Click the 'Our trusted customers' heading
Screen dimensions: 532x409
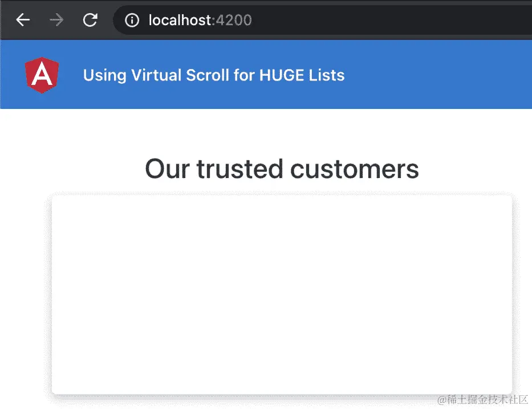point(282,169)
